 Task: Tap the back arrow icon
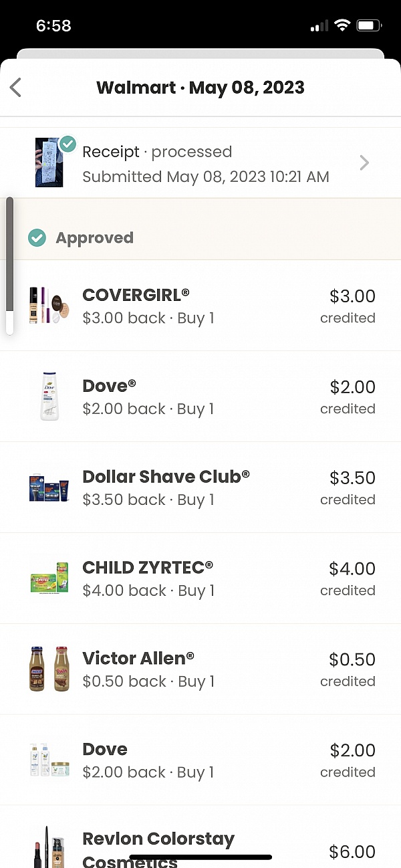(16, 88)
